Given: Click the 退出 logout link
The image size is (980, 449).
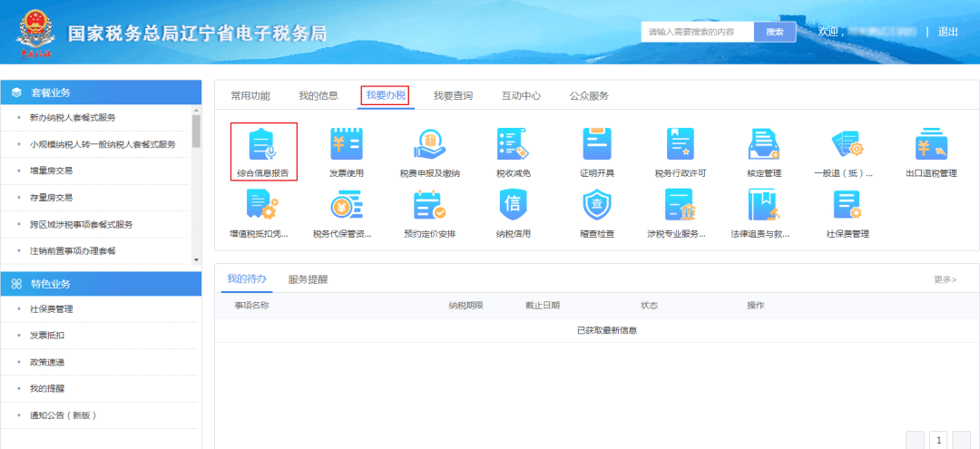Looking at the screenshot, I should coord(947,32).
